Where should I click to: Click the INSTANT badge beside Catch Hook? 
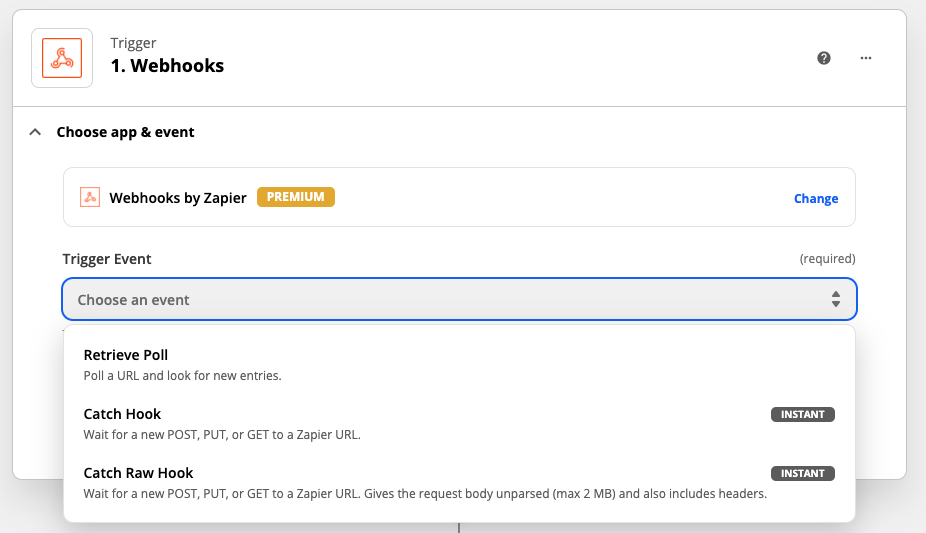(x=802, y=414)
